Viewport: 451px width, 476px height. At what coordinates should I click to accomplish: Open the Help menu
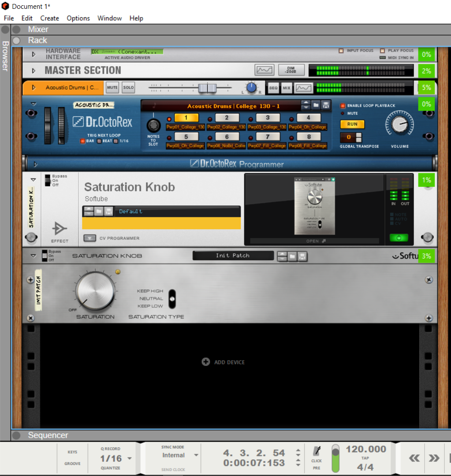pos(136,18)
